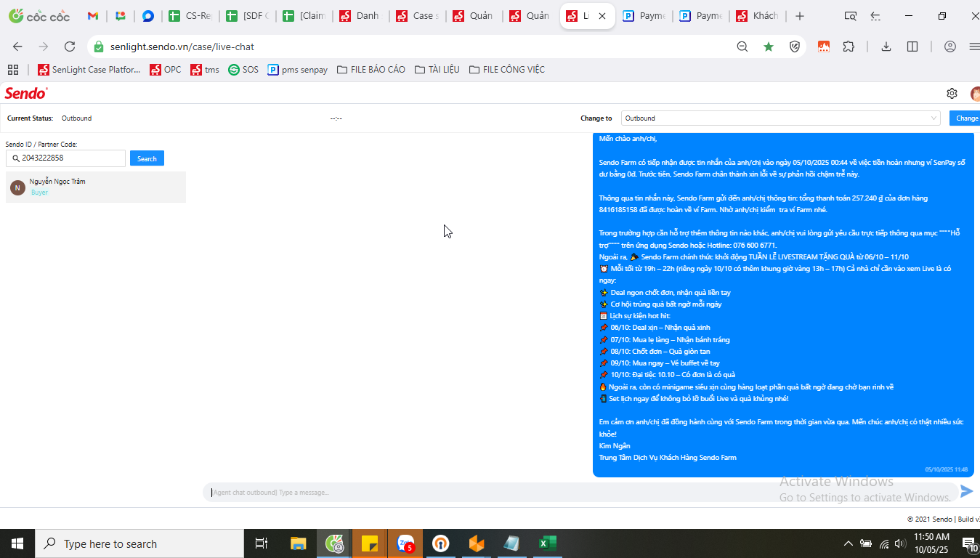This screenshot has height=558, width=980.
Task: Open the SenLight Case Platform bookmark
Action: pyautogui.click(x=89, y=70)
